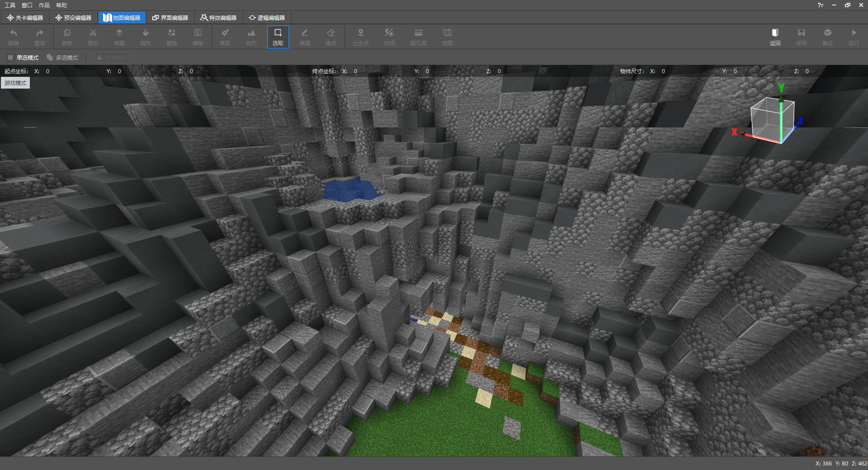Open the Window (窗口) menu
The width and height of the screenshot is (868, 470).
pyautogui.click(x=27, y=5)
